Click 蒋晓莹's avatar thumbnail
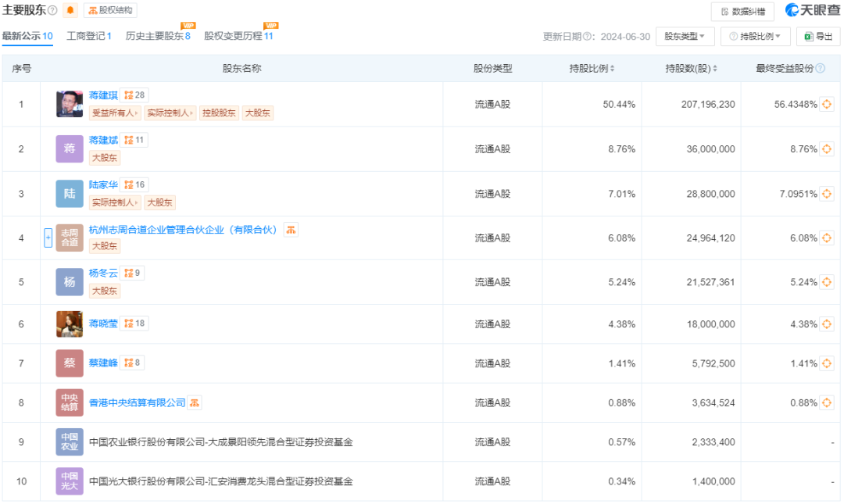 pos(69,323)
